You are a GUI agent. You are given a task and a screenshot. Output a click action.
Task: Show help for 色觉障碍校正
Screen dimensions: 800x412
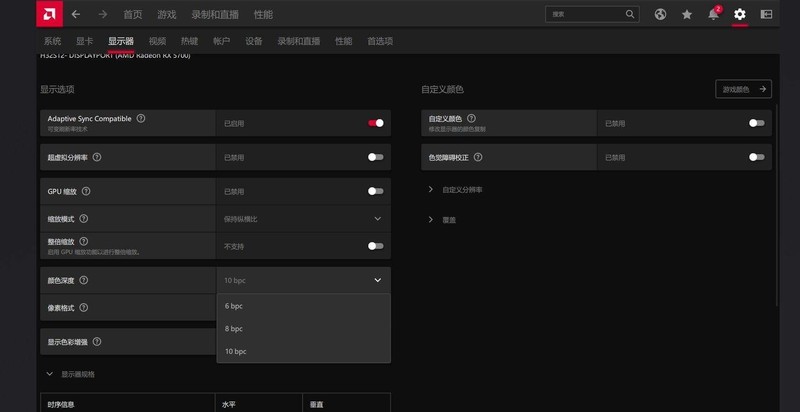click(x=478, y=157)
